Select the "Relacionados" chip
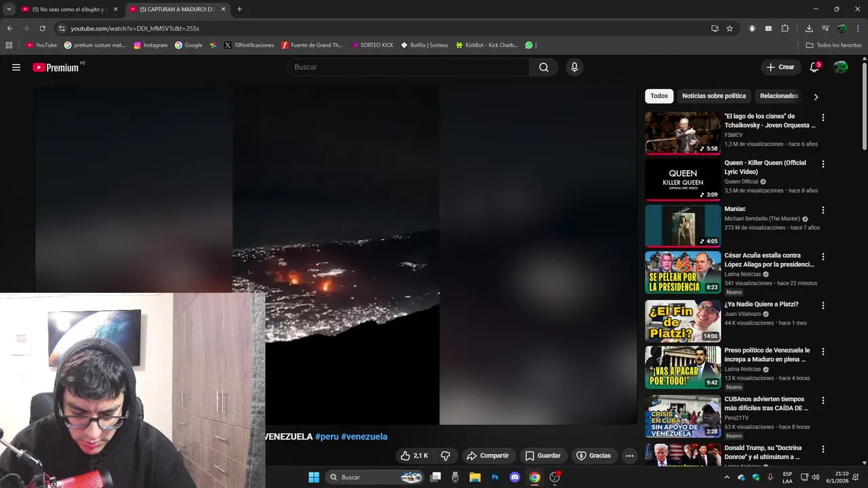The image size is (868, 488). pos(779,96)
